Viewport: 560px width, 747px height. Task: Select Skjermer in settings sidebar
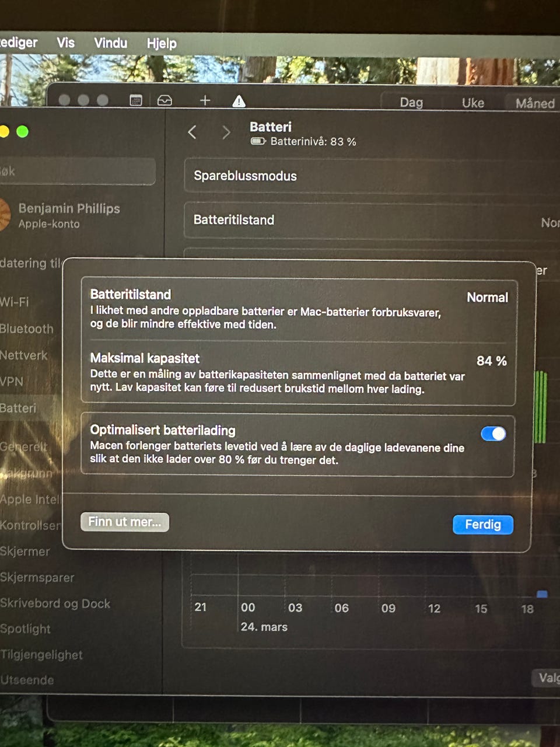25,551
